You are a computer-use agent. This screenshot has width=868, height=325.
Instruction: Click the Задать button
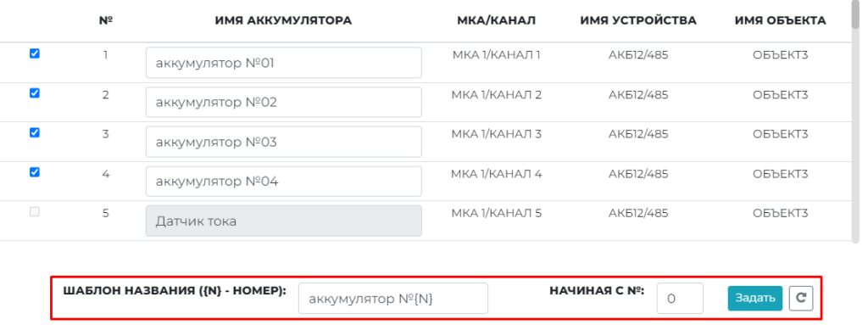click(x=755, y=299)
